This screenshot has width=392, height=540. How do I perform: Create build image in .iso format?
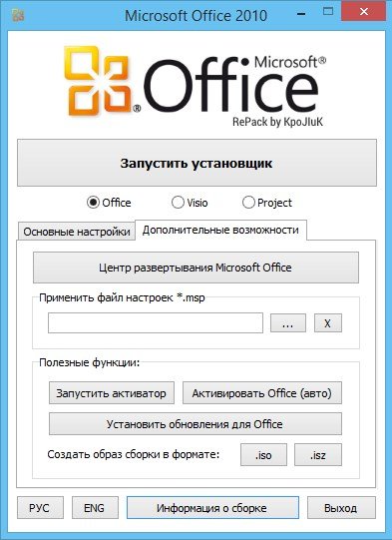(x=263, y=455)
